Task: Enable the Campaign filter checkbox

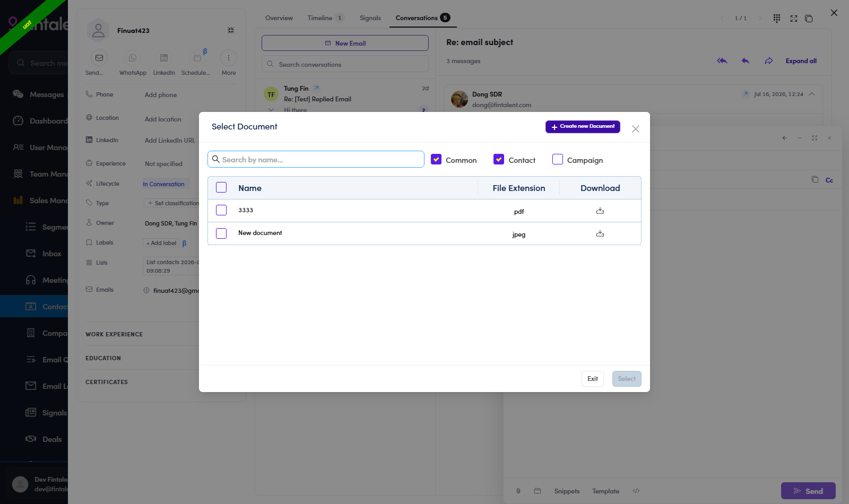Action: click(x=558, y=159)
